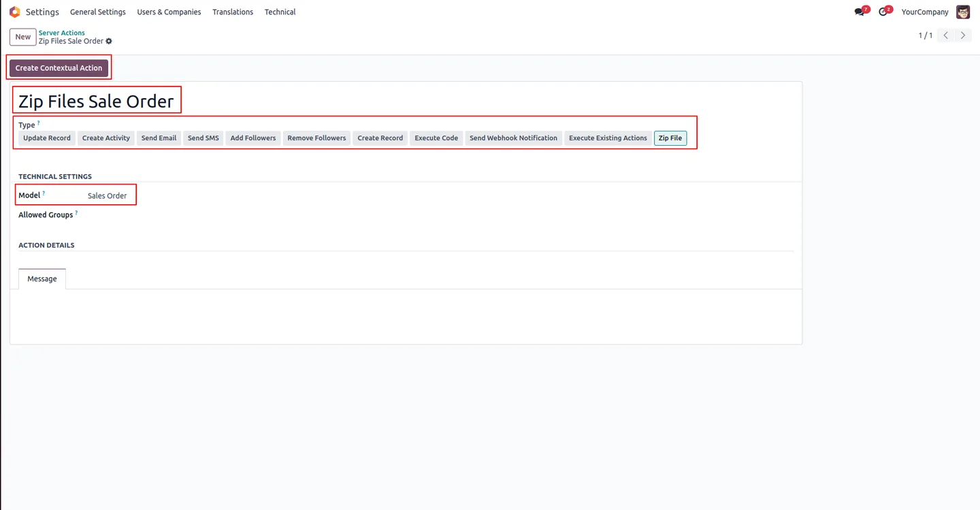Open the General Settings menu
Viewport: 980px width, 510px height.
(98, 12)
